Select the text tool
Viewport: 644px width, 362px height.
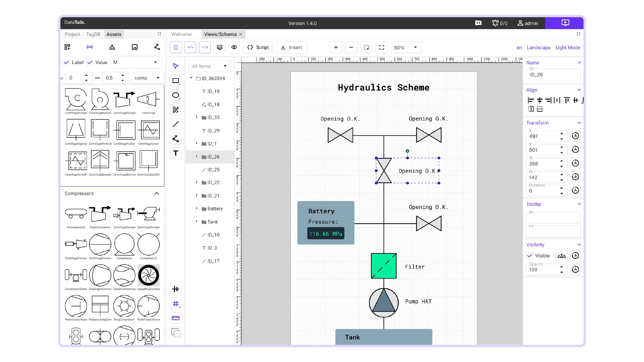click(176, 153)
